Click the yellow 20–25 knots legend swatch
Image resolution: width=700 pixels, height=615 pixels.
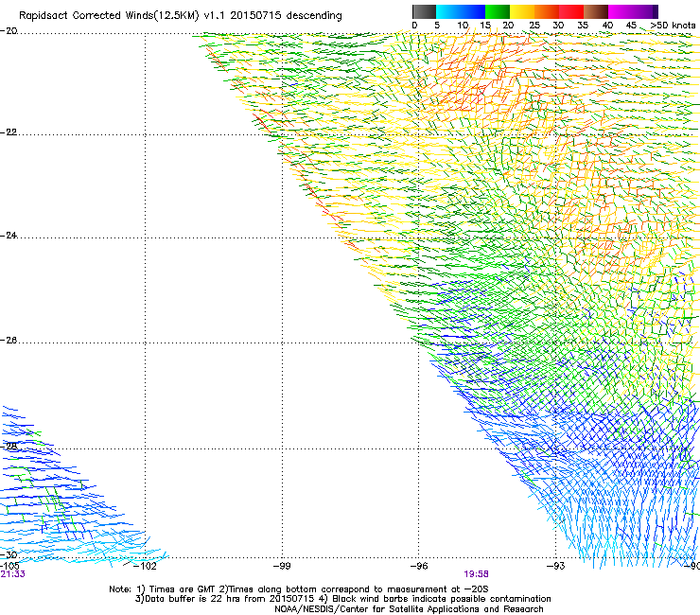[522, 11]
